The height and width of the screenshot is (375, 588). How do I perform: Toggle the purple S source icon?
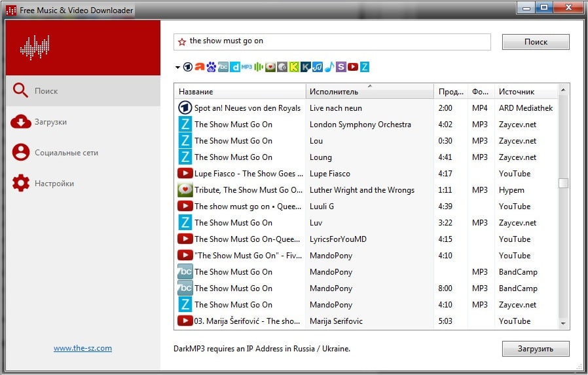pos(341,67)
